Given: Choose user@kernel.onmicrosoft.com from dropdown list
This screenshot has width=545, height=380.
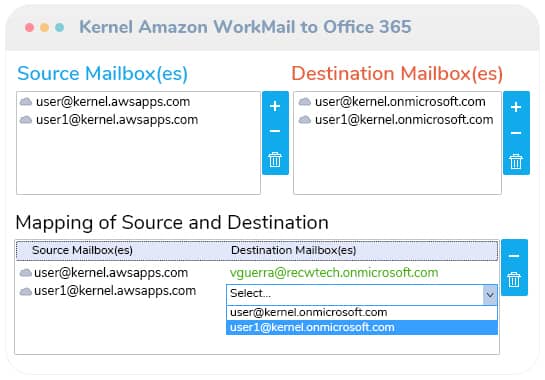Looking at the screenshot, I should pos(362,312).
